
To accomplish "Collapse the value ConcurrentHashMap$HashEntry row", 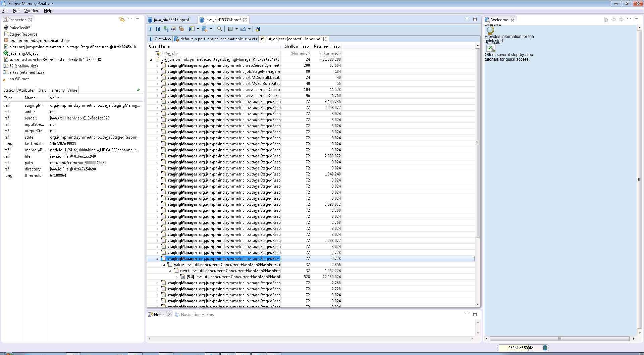I will pos(164,265).
